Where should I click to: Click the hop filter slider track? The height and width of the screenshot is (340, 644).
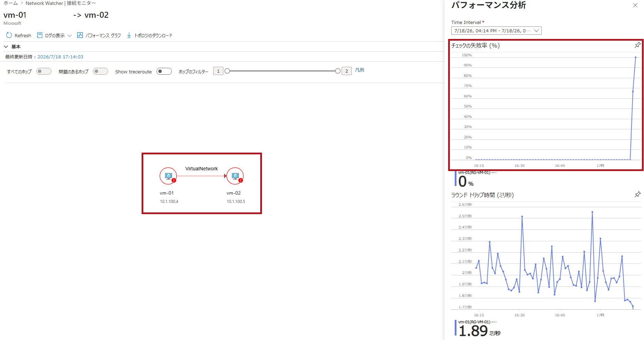click(x=283, y=71)
